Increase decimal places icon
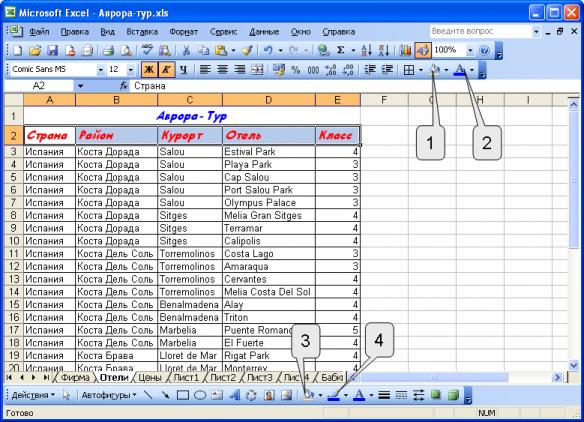This screenshot has width=584, height=422. point(330,70)
